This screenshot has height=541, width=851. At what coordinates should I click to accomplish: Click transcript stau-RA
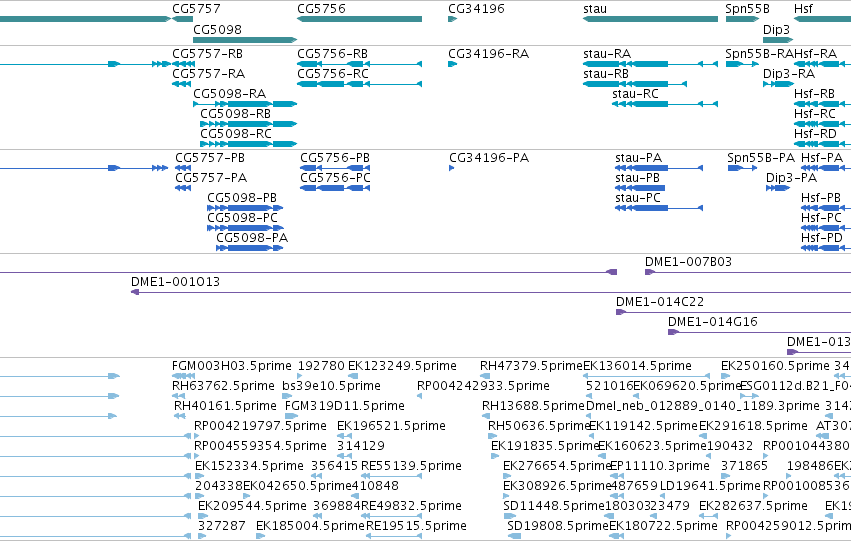607,54
